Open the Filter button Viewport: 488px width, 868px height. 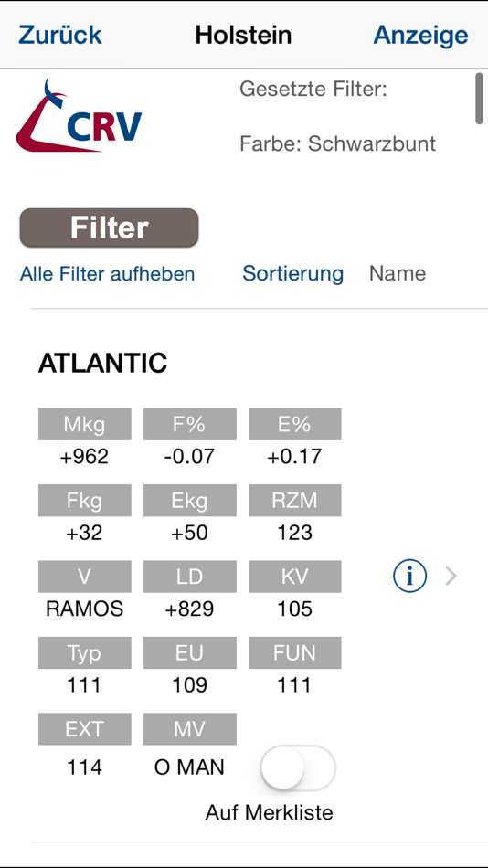coord(109,228)
